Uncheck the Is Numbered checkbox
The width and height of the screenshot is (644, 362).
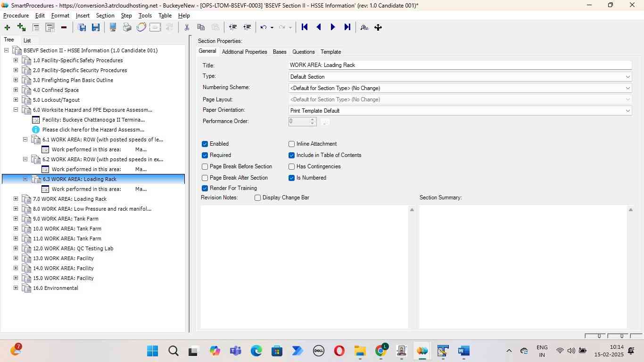pyautogui.click(x=291, y=178)
